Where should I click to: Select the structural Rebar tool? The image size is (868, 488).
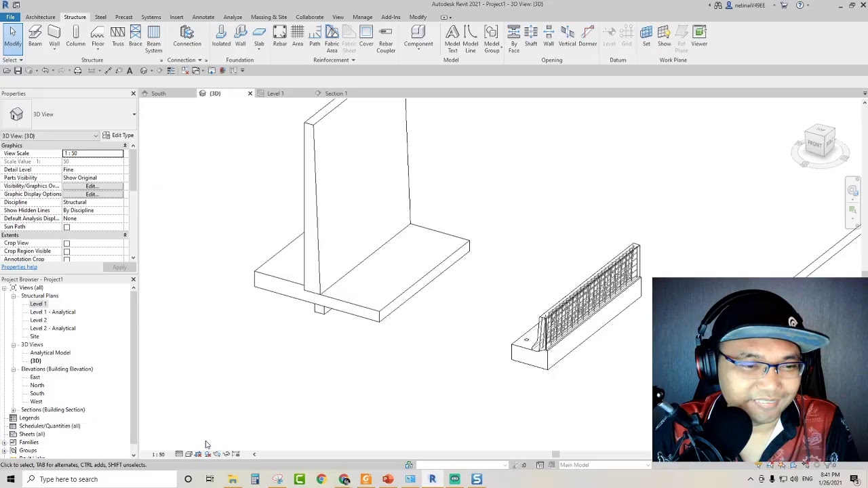(x=279, y=37)
